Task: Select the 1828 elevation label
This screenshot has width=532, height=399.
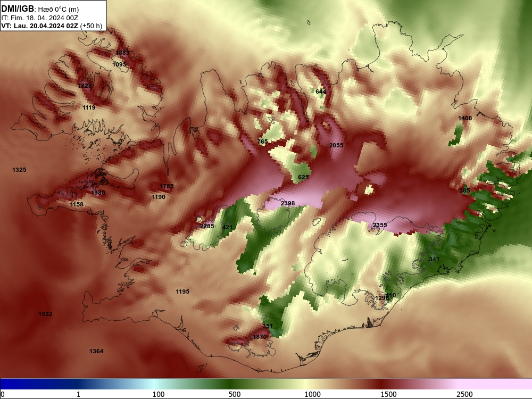Action: pos(85,86)
